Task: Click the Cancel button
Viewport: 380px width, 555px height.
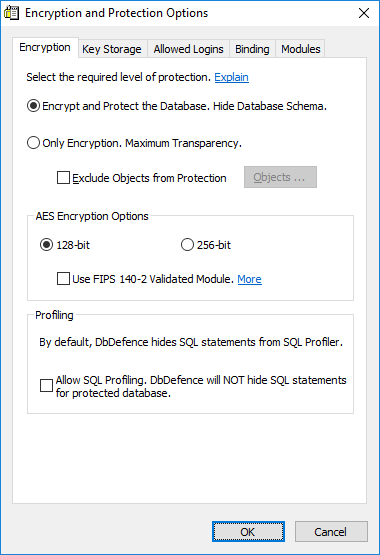Action: pyautogui.click(x=331, y=532)
